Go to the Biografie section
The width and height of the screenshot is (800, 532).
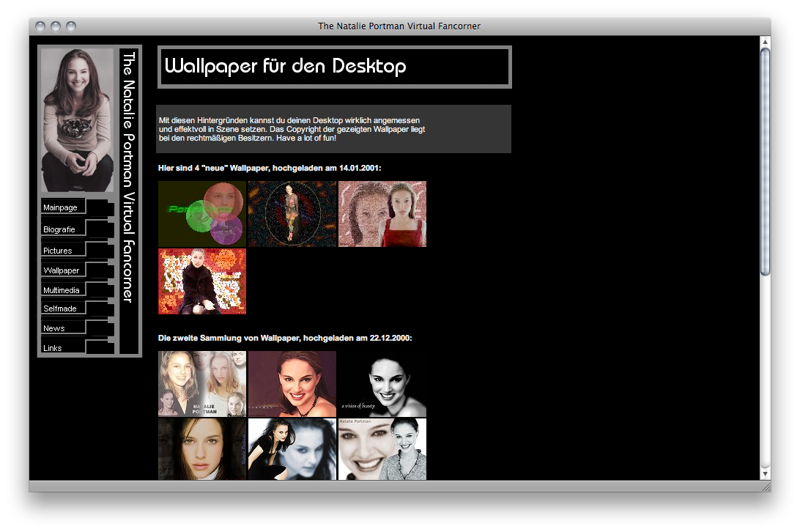point(60,229)
